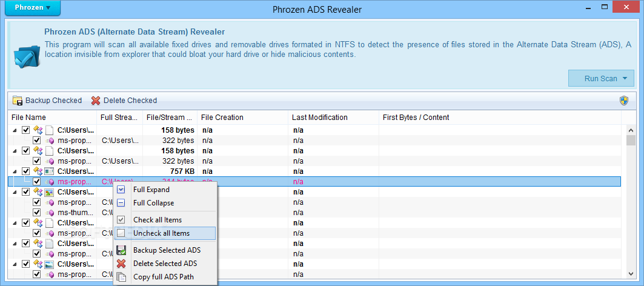
Task: Toggle the checkbox in the highlighted ms-prop row
Action: pos(36,181)
